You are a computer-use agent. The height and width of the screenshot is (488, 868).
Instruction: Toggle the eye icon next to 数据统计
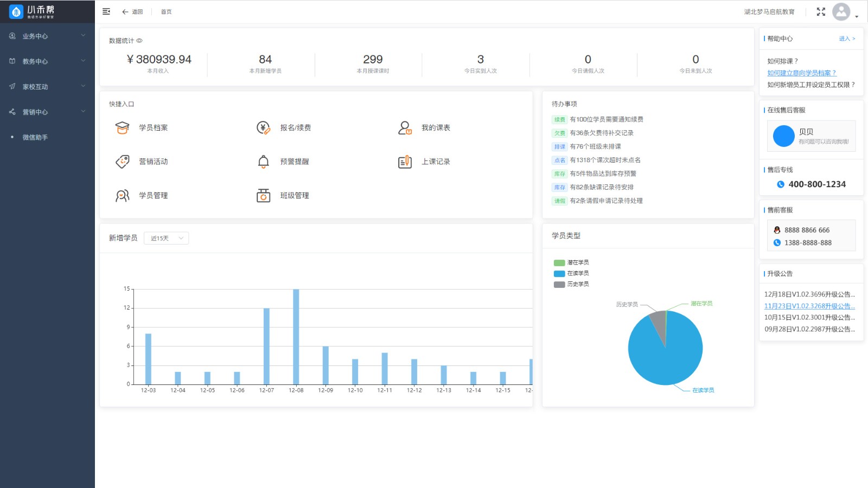pos(140,40)
